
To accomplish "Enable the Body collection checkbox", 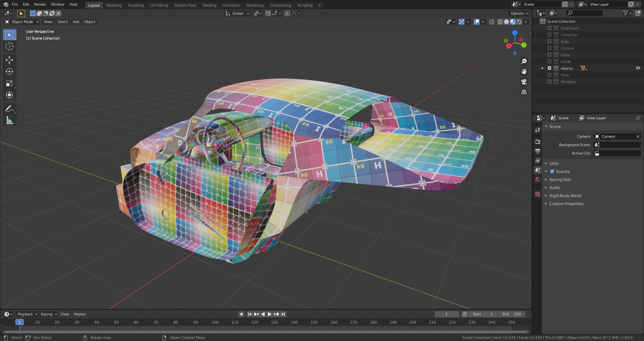I will pos(549,42).
